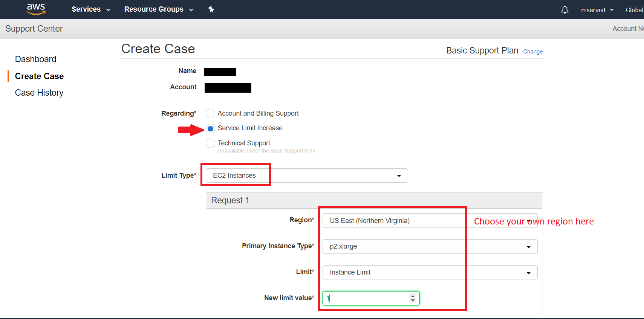The width and height of the screenshot is (644, 319).
Task: Open Case History in sidebar
Action: coord(39,93)
